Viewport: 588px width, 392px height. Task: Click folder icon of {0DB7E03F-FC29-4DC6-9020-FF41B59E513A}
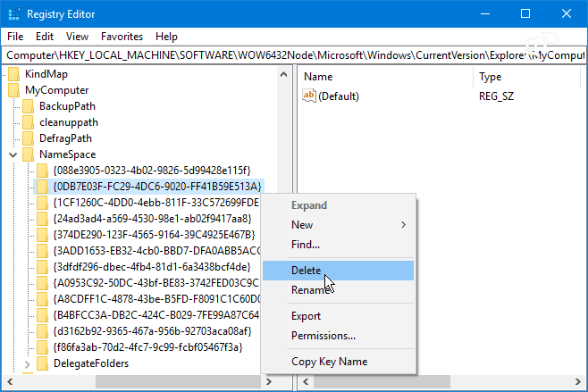pos(42,187)
